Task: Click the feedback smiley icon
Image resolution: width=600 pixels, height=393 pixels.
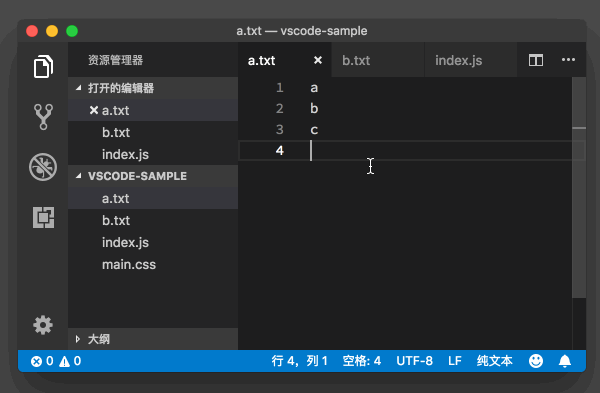Action: 536,361
